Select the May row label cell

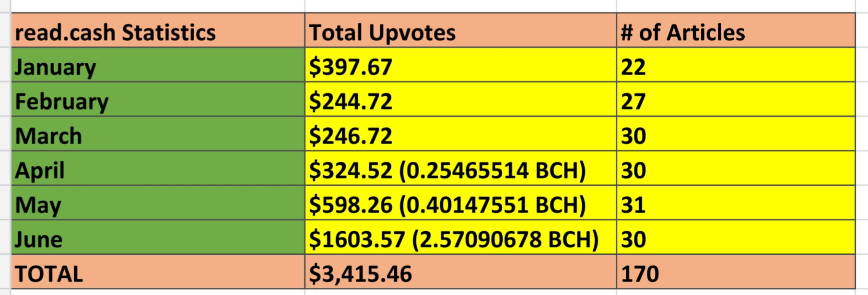pos(158,203)
